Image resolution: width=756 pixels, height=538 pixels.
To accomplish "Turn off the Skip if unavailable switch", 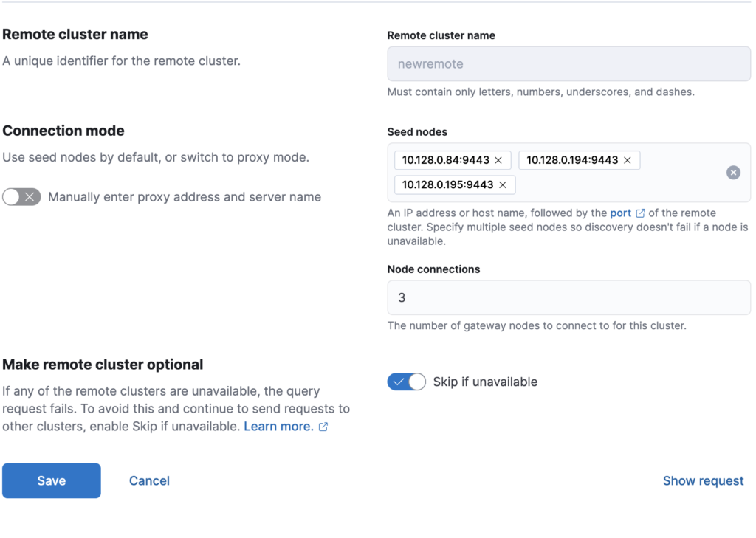I will click(x=406, y=382).
